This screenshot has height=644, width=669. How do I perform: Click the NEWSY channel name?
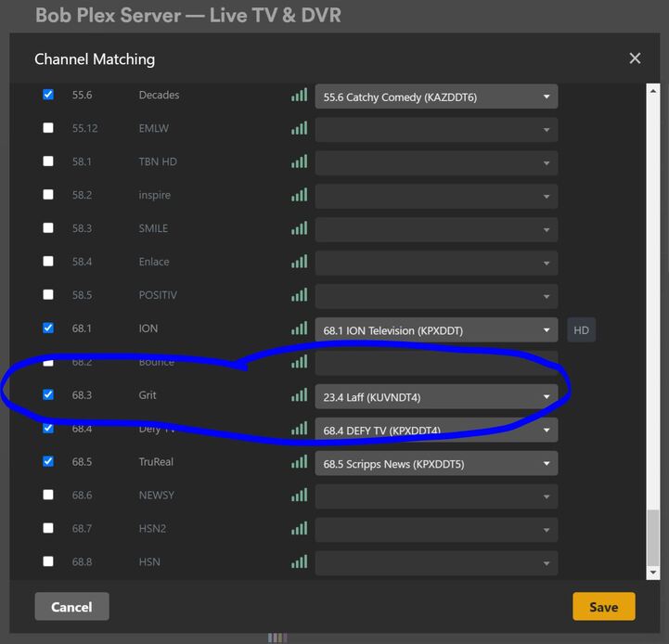click(156, 495)
